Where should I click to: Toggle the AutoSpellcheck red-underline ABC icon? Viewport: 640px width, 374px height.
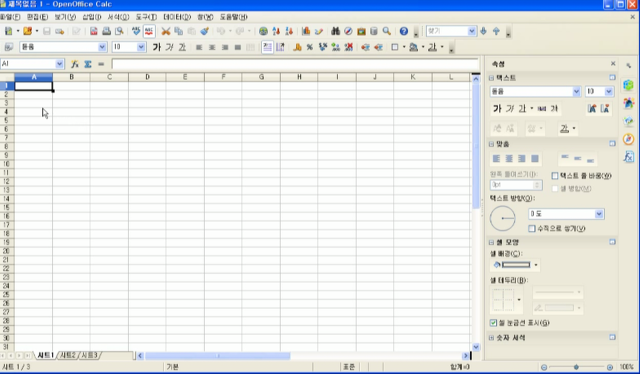coord(149,31)
